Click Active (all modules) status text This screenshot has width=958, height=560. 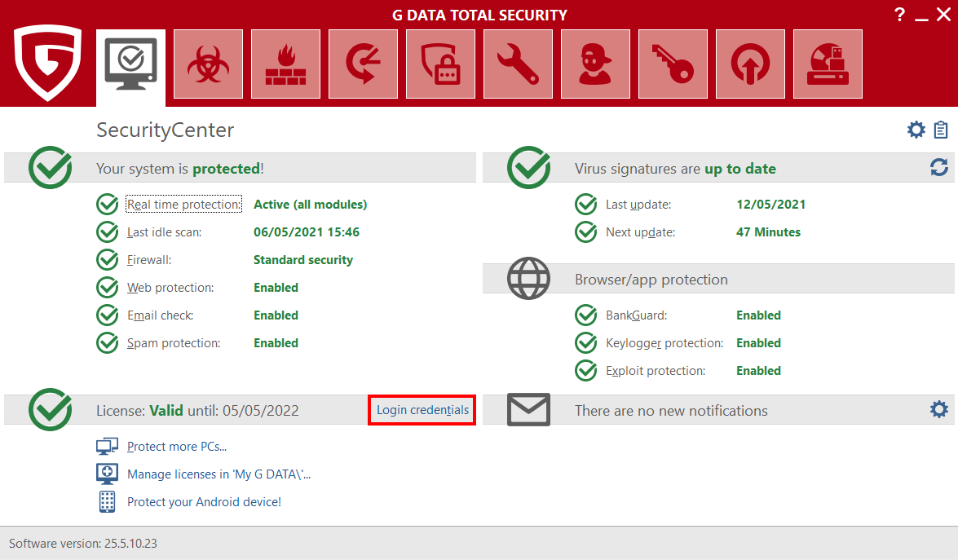coord(311,205)
